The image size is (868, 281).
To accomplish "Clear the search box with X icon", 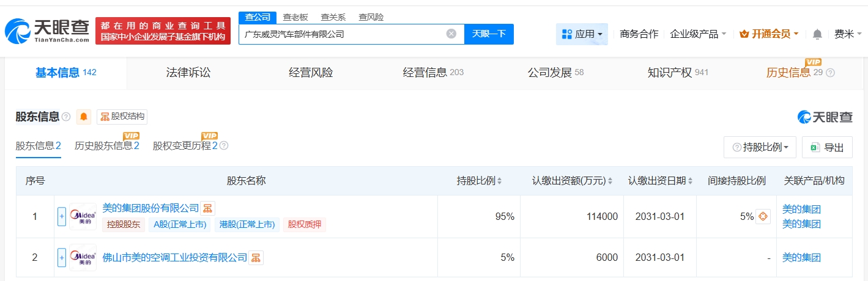I will (451, 34).
